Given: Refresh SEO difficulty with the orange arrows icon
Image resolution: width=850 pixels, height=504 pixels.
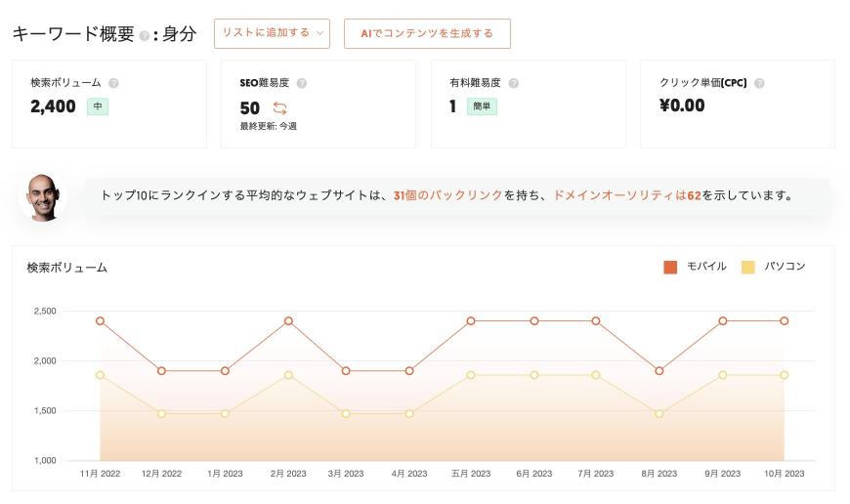Looking at the screenshot, I should 279,107.
